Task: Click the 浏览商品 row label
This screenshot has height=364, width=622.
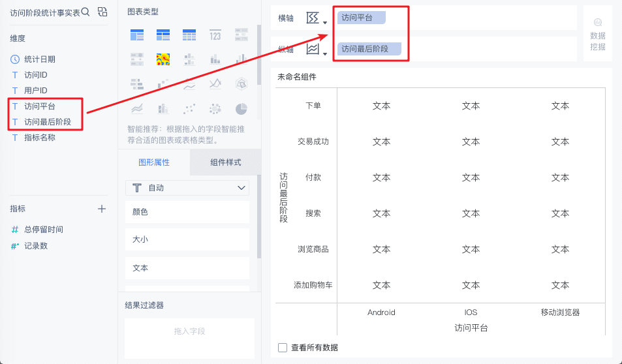Action: coord(313,249)
